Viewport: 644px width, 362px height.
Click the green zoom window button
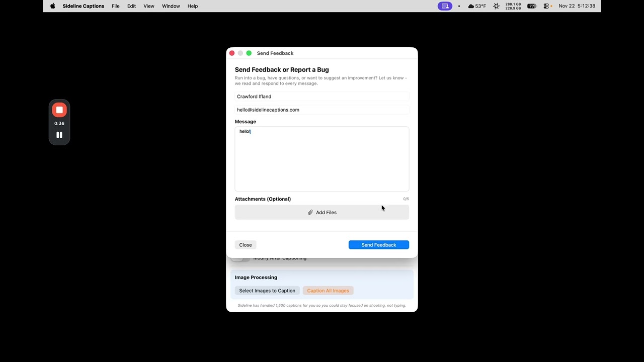[249, 53]
